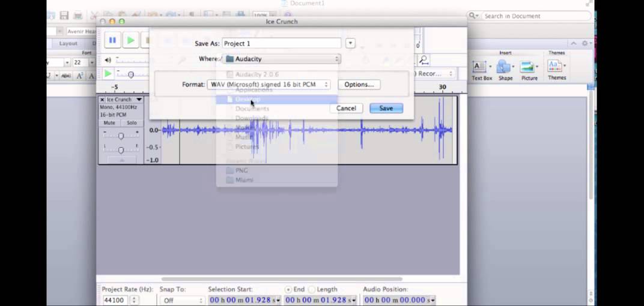Click the Avenir font name field in Word

81,31
